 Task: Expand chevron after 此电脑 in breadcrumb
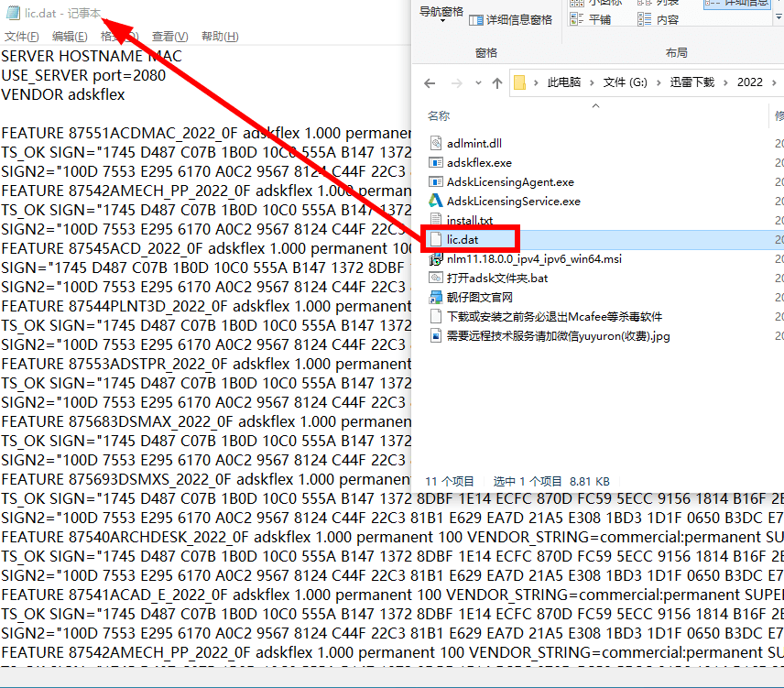click(592, 83)
